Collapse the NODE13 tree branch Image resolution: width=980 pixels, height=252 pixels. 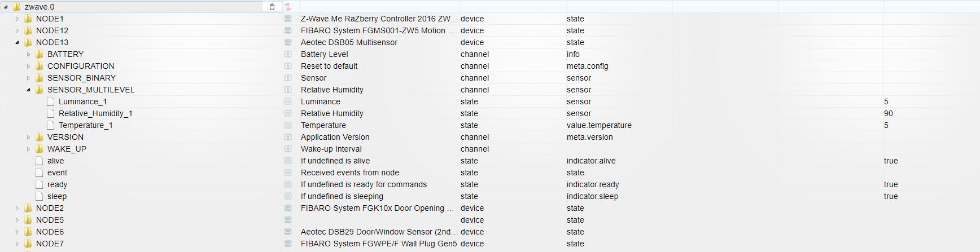[x=17, y=42]
